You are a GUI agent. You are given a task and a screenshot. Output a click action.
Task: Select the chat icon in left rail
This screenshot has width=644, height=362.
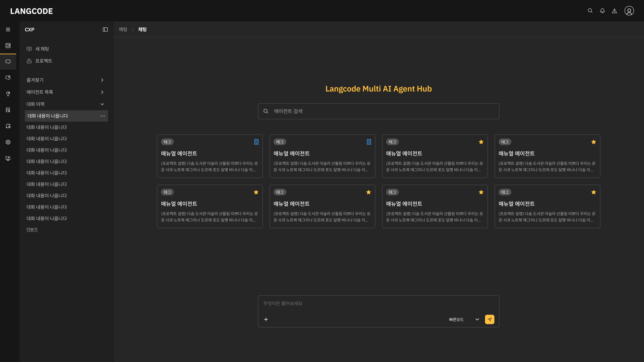click(x=8, y=62)
